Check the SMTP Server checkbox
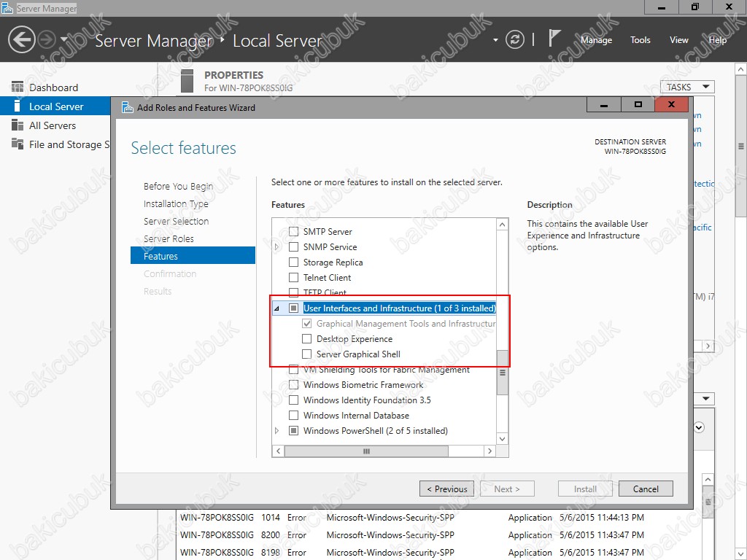 pos(294,231)
